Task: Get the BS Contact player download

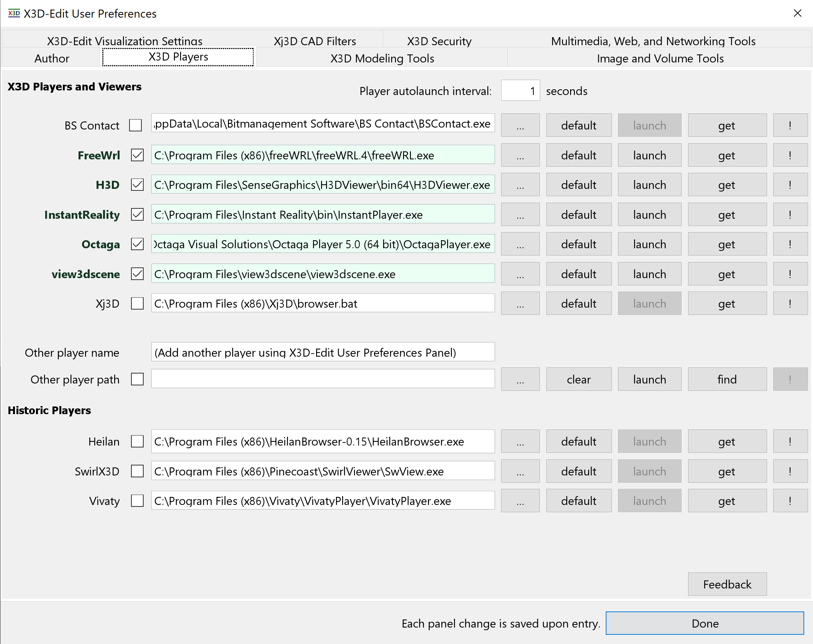Action: 727,125
